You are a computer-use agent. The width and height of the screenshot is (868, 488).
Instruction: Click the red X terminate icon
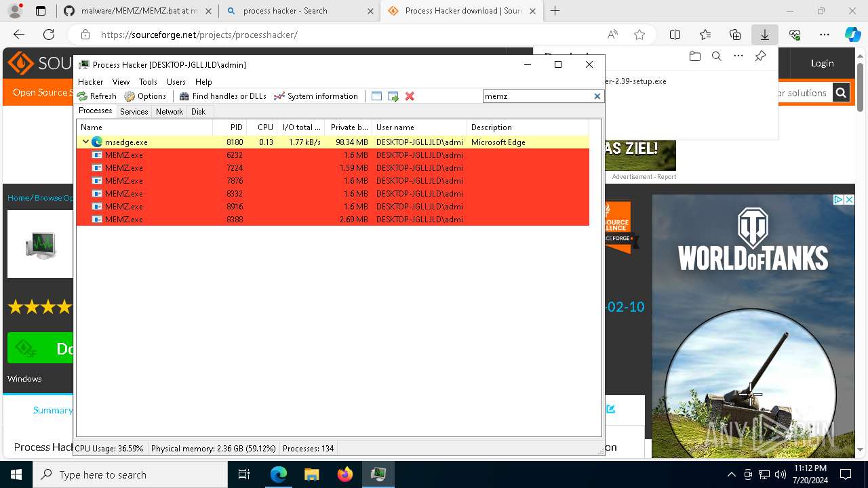(x=410, y=96)
